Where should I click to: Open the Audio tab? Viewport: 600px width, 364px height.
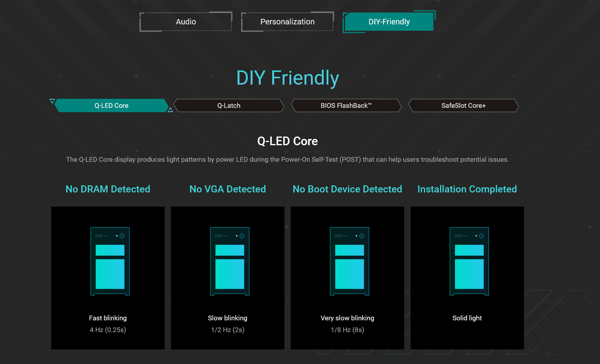186,22
